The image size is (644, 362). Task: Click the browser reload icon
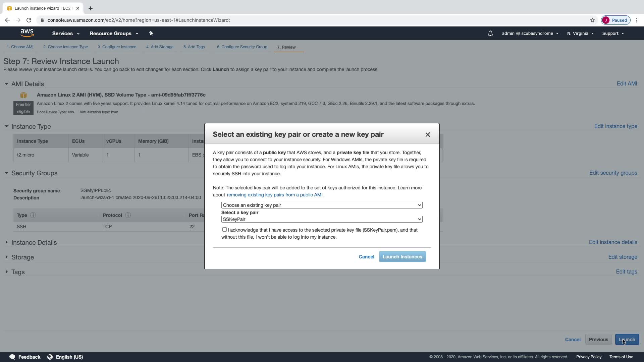click(x=29, y=20)
